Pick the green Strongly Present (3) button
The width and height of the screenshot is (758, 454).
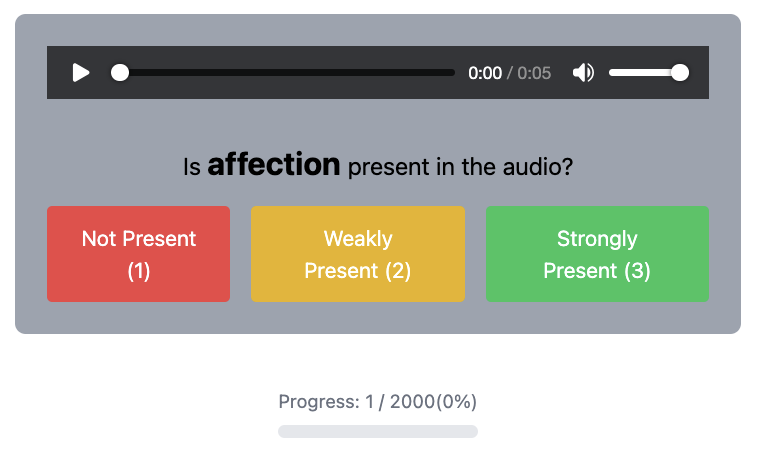point(597,254)
